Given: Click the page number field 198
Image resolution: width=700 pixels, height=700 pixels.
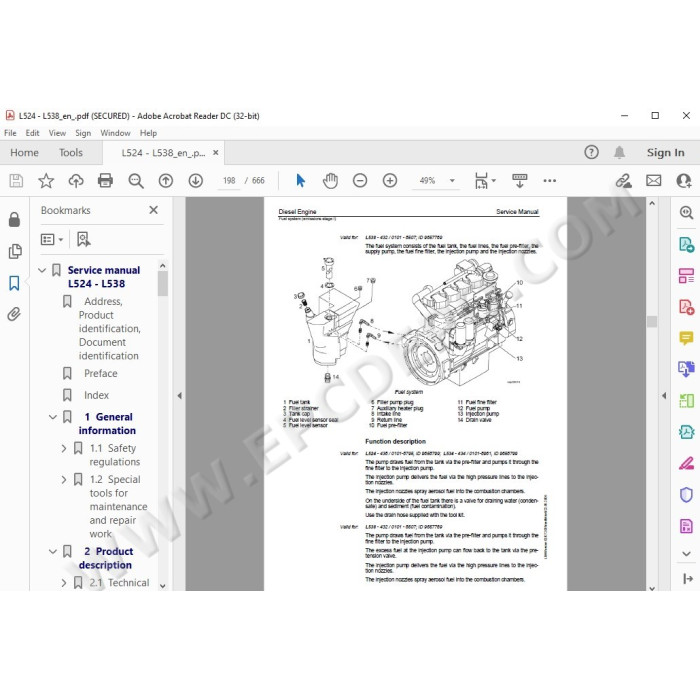Looking at the screenshot, I should tap(229, 181).
